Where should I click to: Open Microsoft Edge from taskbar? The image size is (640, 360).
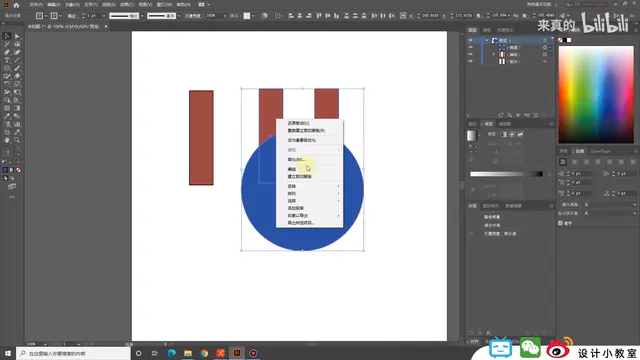pyautogui.click(x=171, y=353)
